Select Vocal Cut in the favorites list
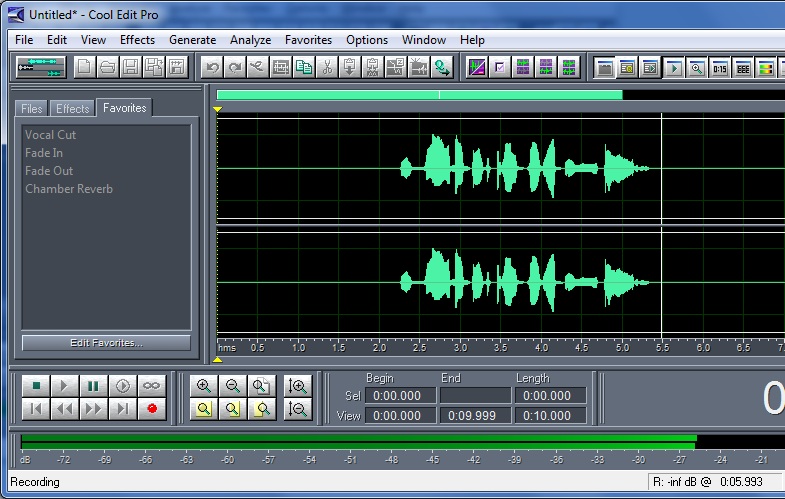 coord(51,135)
